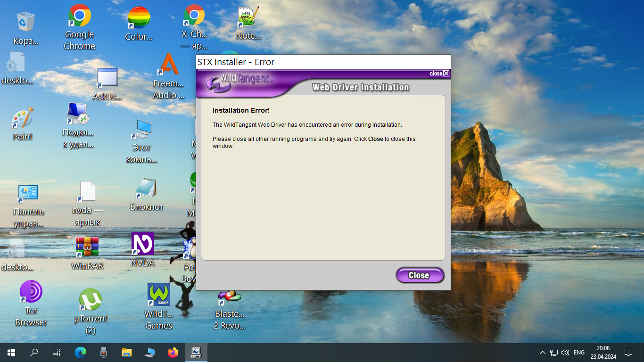
Task: Open the notification Action Center icon
Action: [628, 352]
